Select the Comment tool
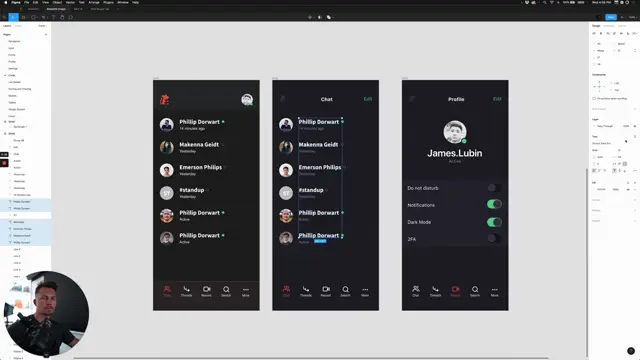Image resolution: width=640 pixels, height=360 pixels. coord(71,17)
